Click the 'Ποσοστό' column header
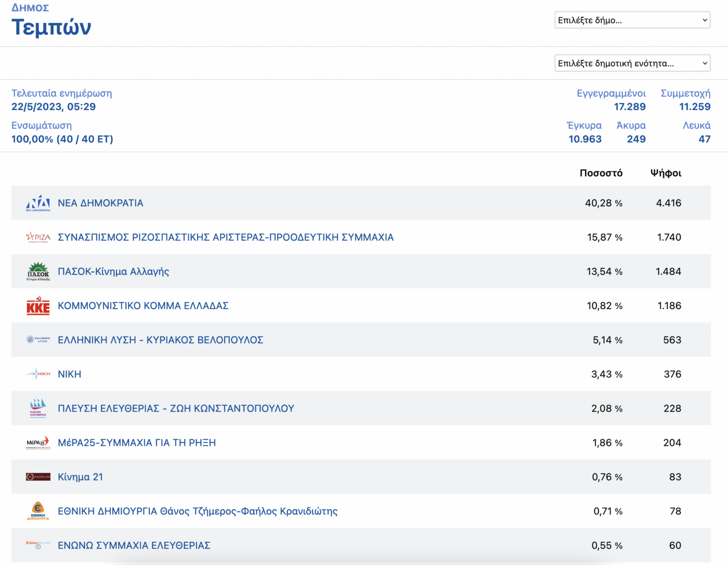This screenshot has width=728, height=565. click(601, 173)
